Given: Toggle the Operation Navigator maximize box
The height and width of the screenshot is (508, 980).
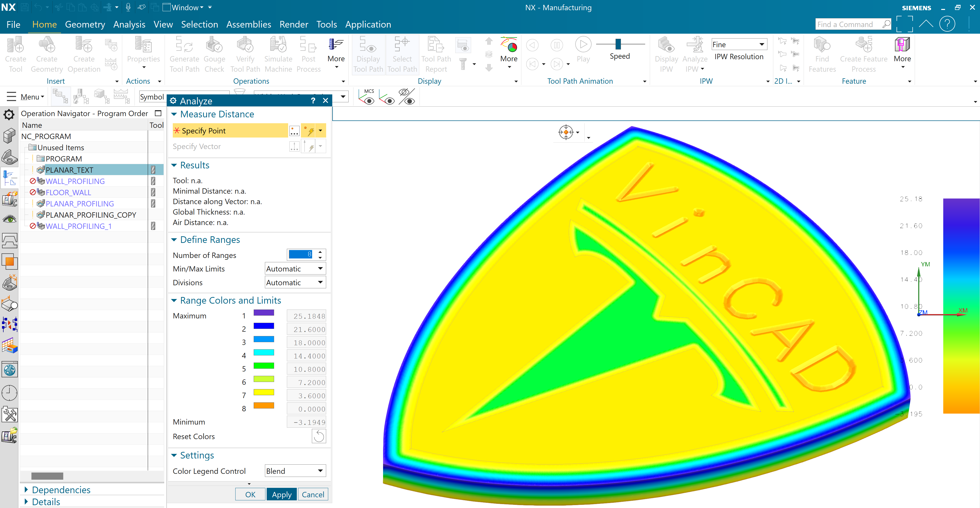Looking at the screenshot, I should tap(158, 113).
